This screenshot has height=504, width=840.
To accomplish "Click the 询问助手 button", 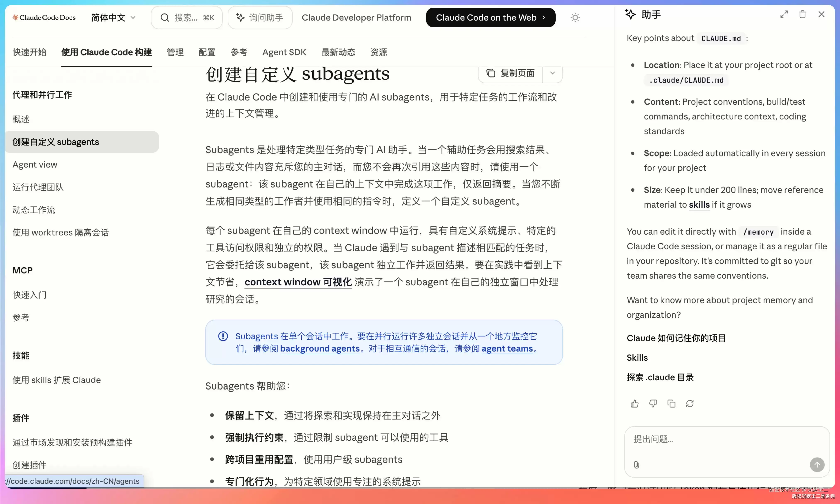I will pyautogui.click(x=260, y=17).
